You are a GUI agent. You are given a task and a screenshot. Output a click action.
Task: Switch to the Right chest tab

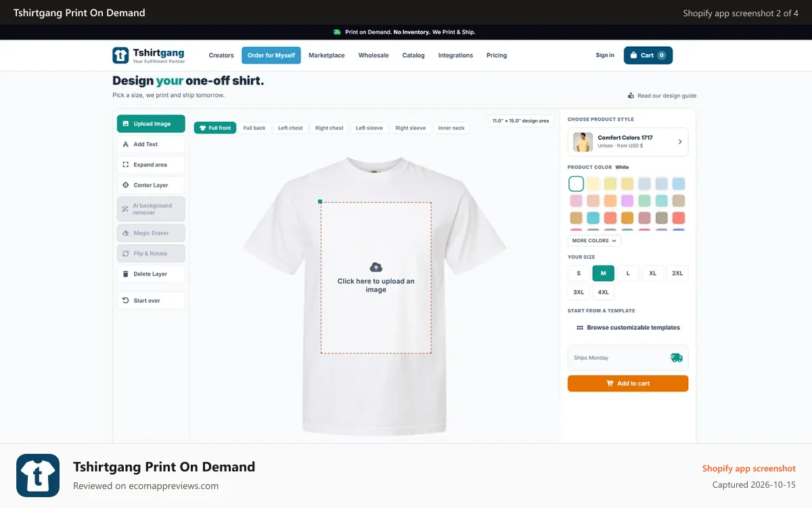[x=330, y=128]
